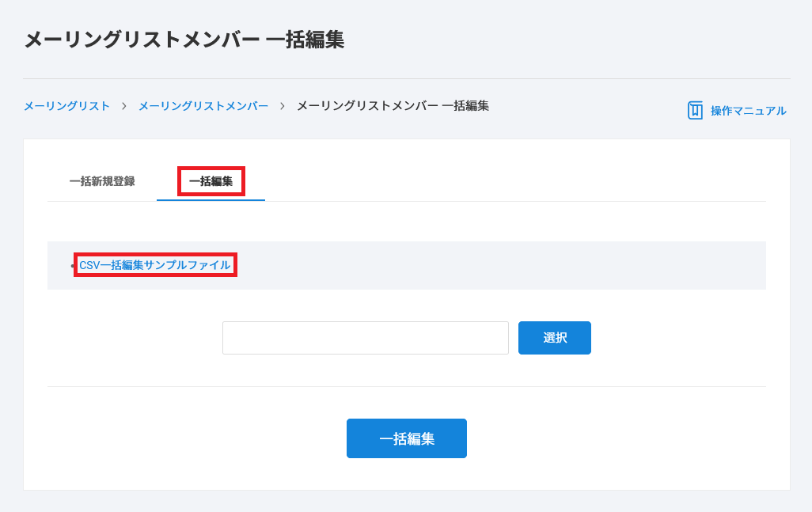Click the bullet before the CSV sample link

(x=73, y=266)
